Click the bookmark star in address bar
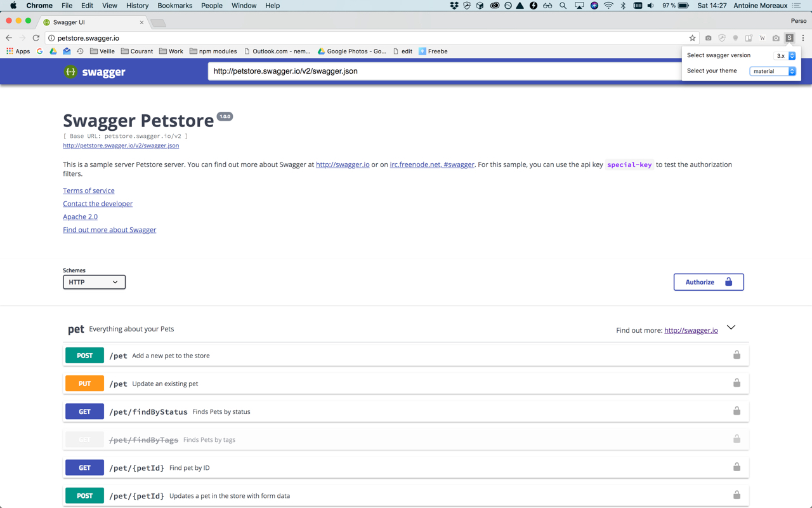812x508 pixels. 692,38
